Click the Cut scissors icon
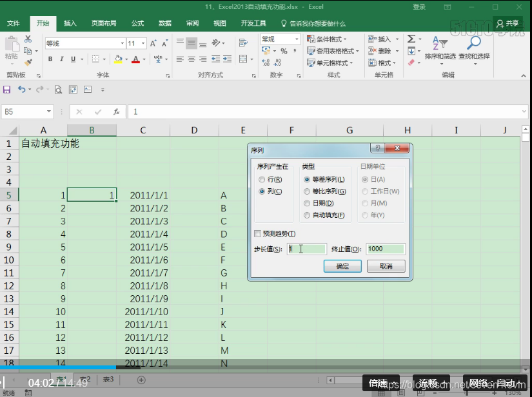 [x=28, y=39]
